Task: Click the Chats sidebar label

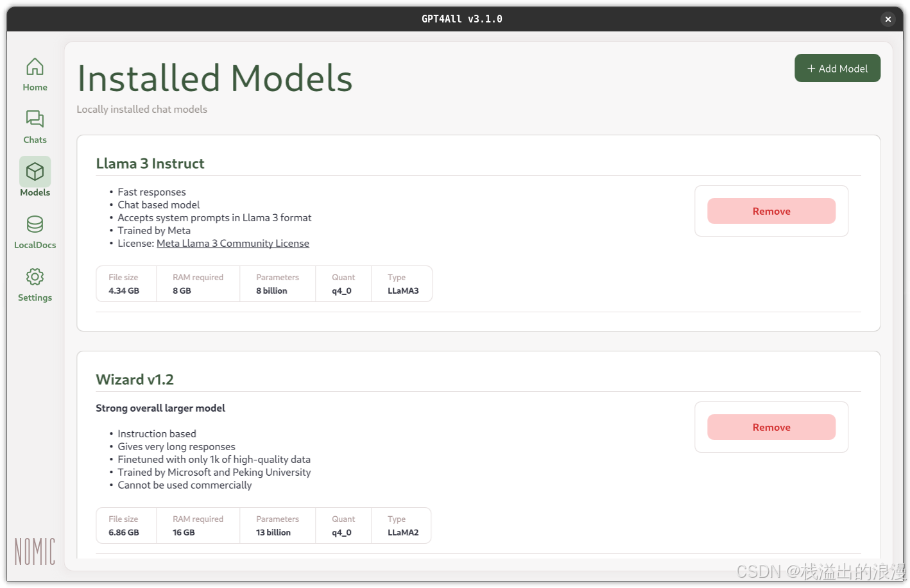Action: tap(35, 140)
